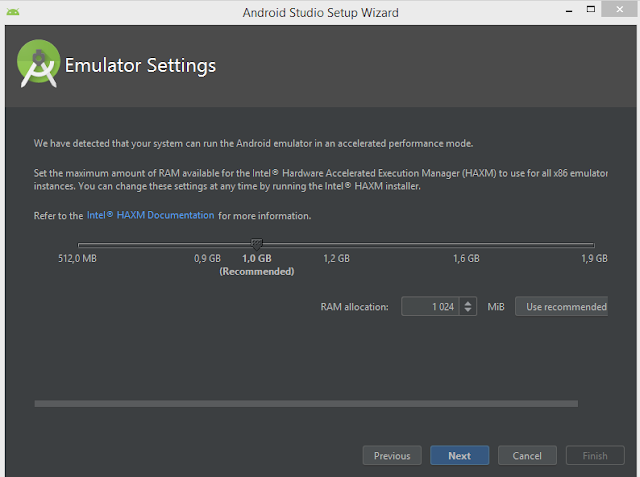The image size is (640, 477).
Task: Cancel the setup wizard
Action: 527,455
